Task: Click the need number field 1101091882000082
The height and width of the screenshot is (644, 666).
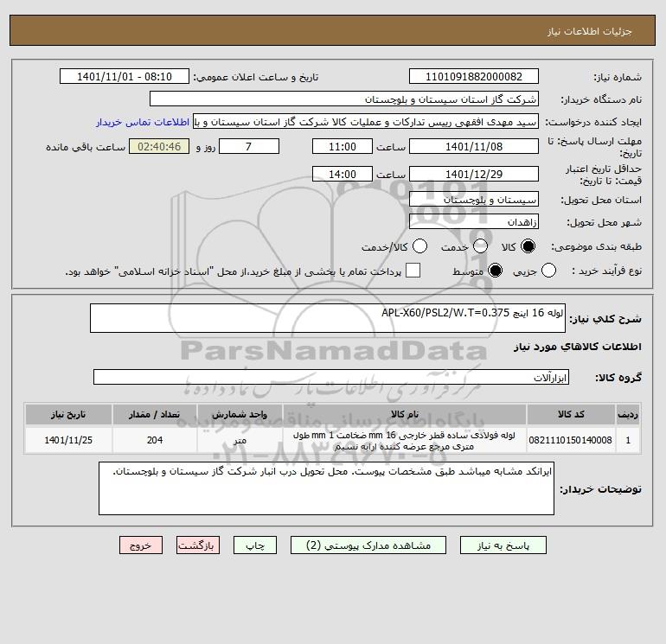Action: (x=474, y=76)
